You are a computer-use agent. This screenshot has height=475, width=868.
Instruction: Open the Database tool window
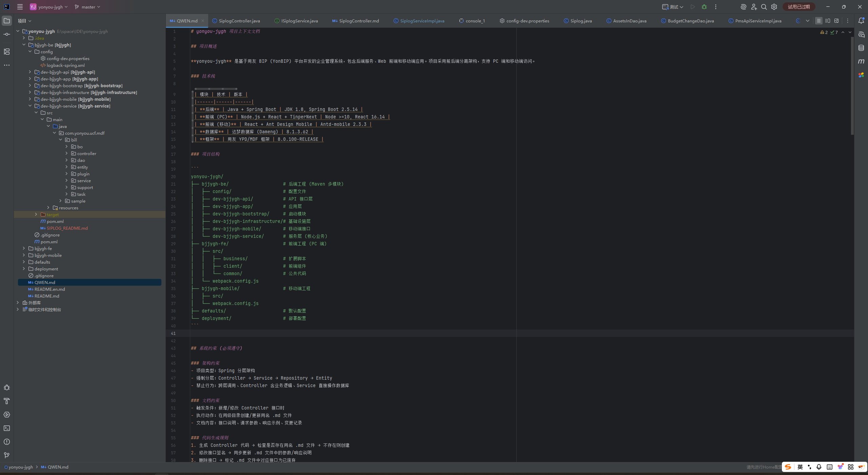(x=861, y=48)
